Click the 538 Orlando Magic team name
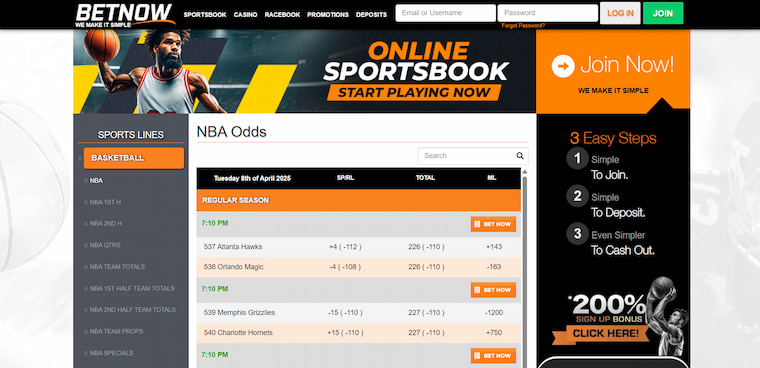The width and height of the screenshot is (760, 368). pyautogui.click(x=234, y=267)
